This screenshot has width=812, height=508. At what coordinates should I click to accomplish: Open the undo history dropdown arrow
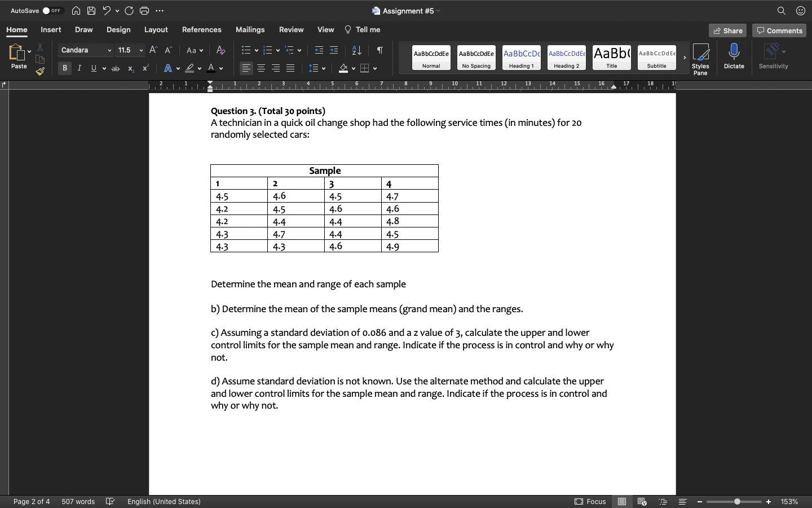click(x=117, y=11)
